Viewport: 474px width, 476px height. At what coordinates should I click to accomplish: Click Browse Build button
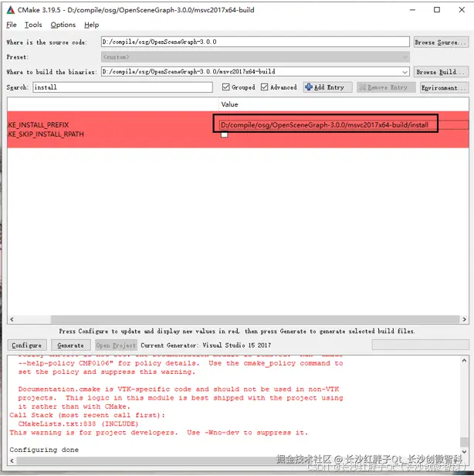click(x=441, y=73)
